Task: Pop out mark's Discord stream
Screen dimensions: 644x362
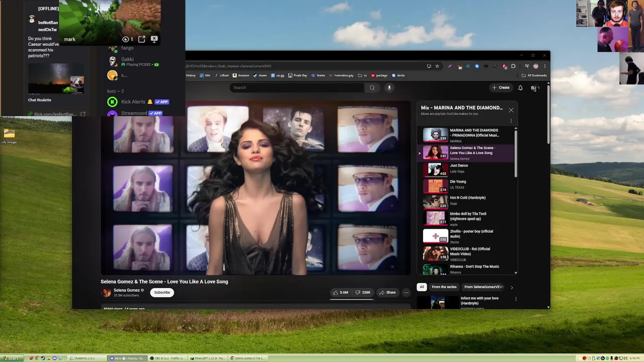Action: point(142,39)
